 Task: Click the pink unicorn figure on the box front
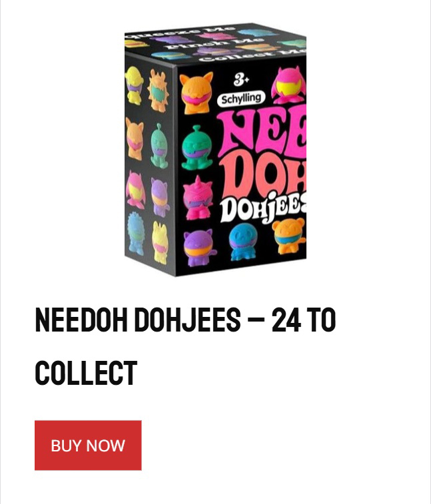[197, 198]
